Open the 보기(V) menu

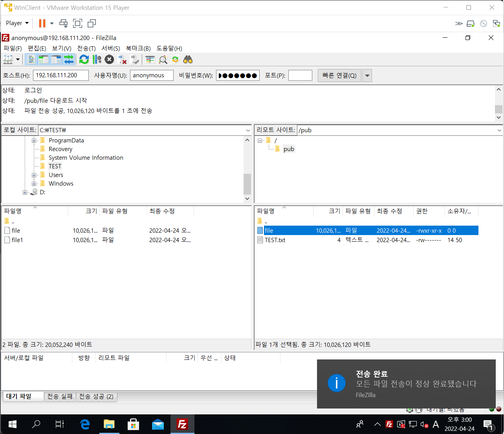[62, 48]
